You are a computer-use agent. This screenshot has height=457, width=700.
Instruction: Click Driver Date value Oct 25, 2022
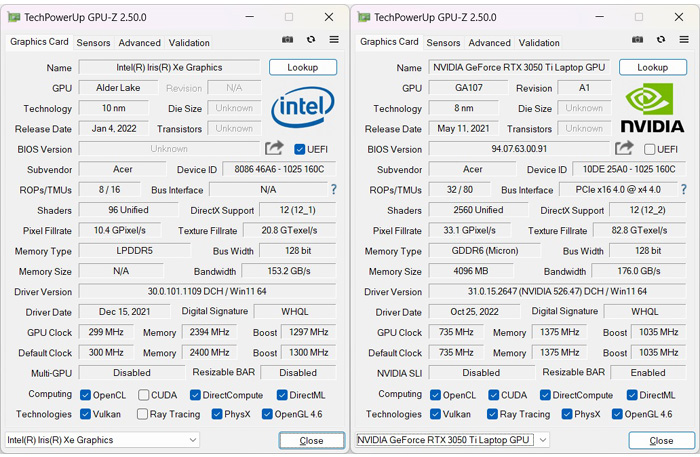click(475, 312)
